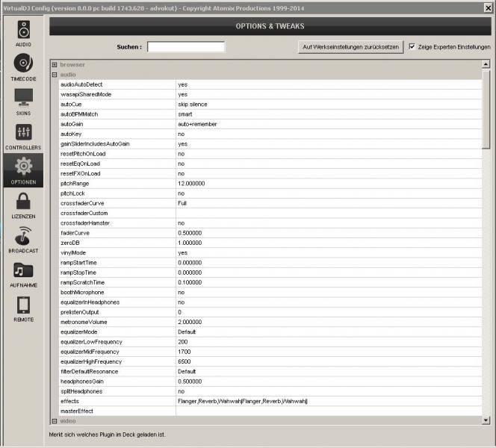Click the headphonesGain value 0.500000
The height and width of the screenshot is (448, 496).
[190, 382]
